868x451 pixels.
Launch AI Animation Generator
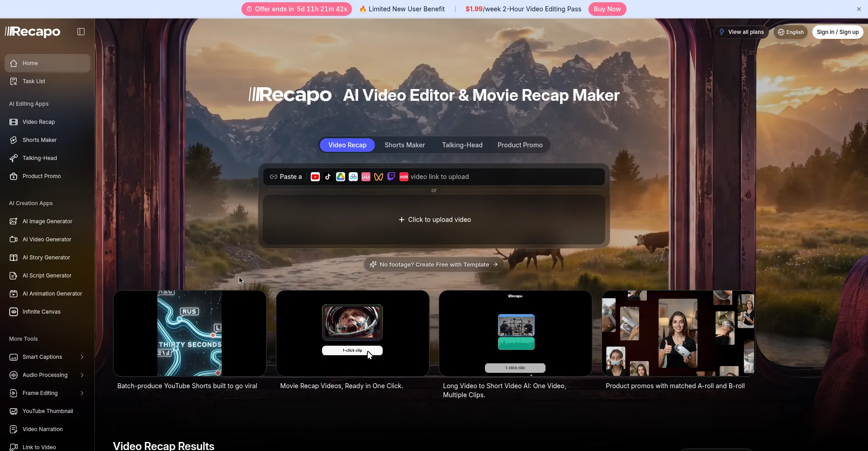(47, 294)
